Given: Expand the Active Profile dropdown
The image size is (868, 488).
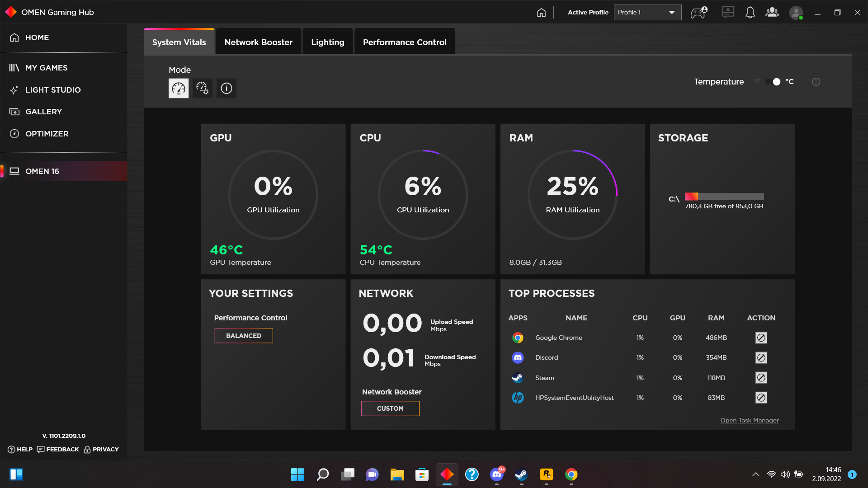Looking at the screenshot, I should [647, 13].
